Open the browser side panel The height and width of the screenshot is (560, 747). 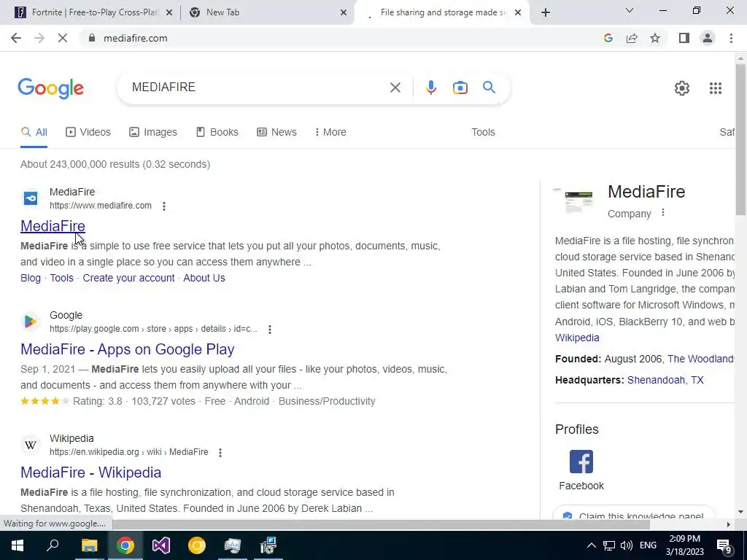pyautogui.click(x=684, y=38)
